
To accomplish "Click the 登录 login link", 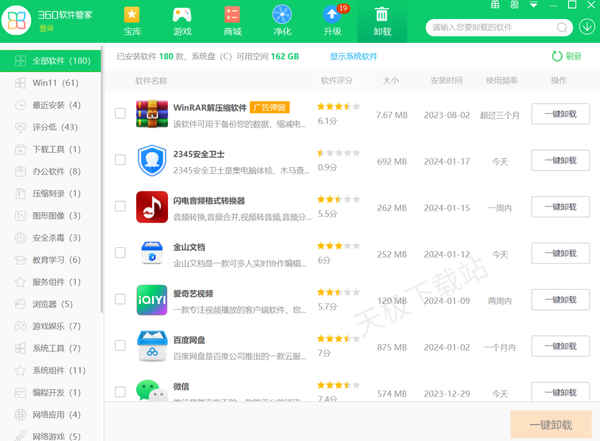I will click(x=46, y=28).
